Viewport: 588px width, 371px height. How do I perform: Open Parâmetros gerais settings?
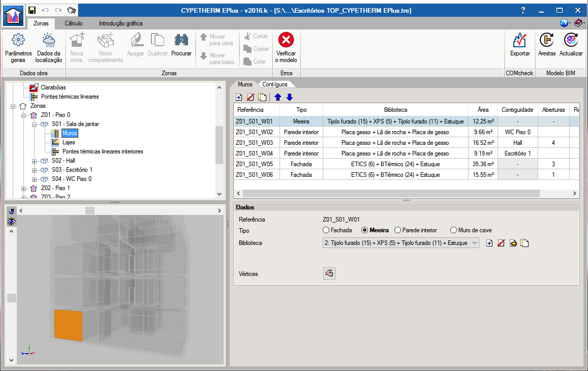tap(18, 48)
